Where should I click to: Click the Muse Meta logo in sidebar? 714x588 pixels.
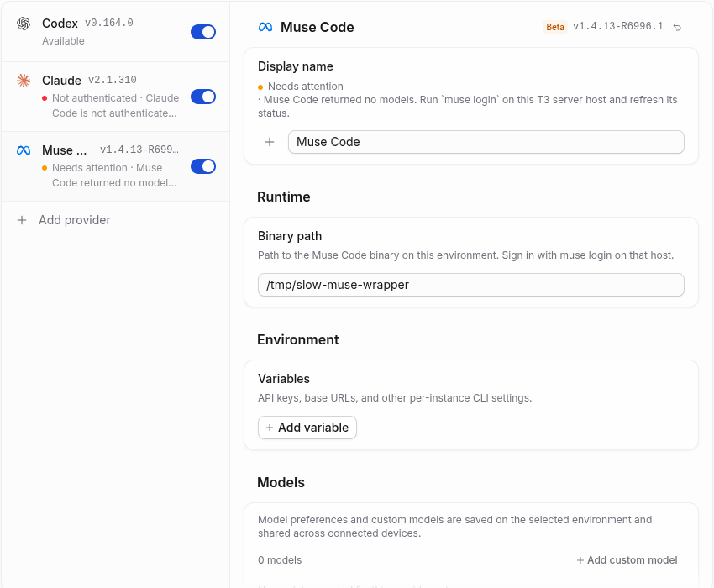coord(24,150)
